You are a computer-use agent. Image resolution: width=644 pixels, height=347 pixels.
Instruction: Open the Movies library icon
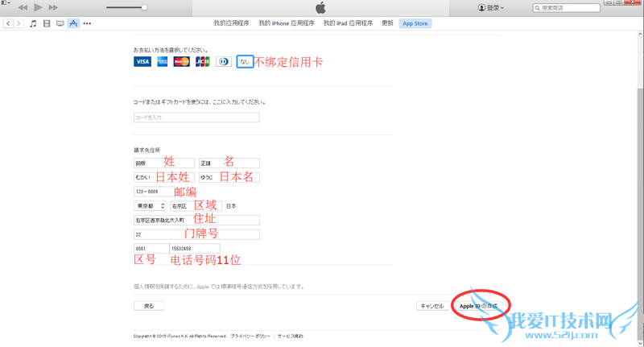(x=47, y=23)
